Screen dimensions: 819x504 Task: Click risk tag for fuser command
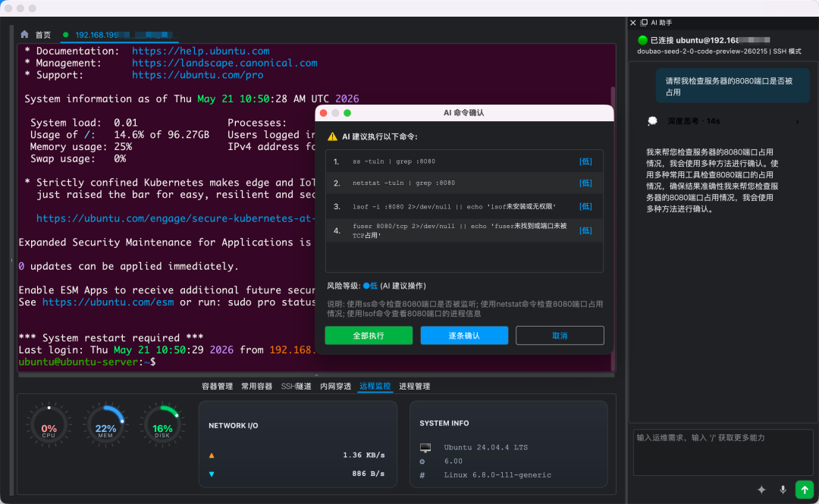coord(585,230)
